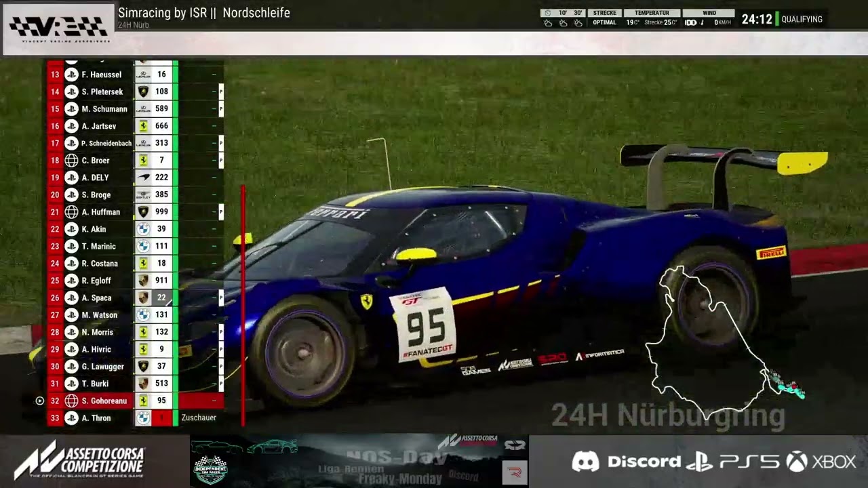Click the windsock icon under WIND
This screenshot has width=868, height=488.
click(x=691, y=22)
